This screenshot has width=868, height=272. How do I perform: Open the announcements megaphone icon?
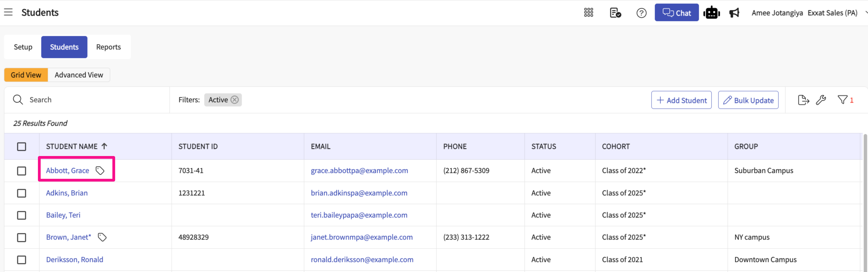[x=734, y=13]
